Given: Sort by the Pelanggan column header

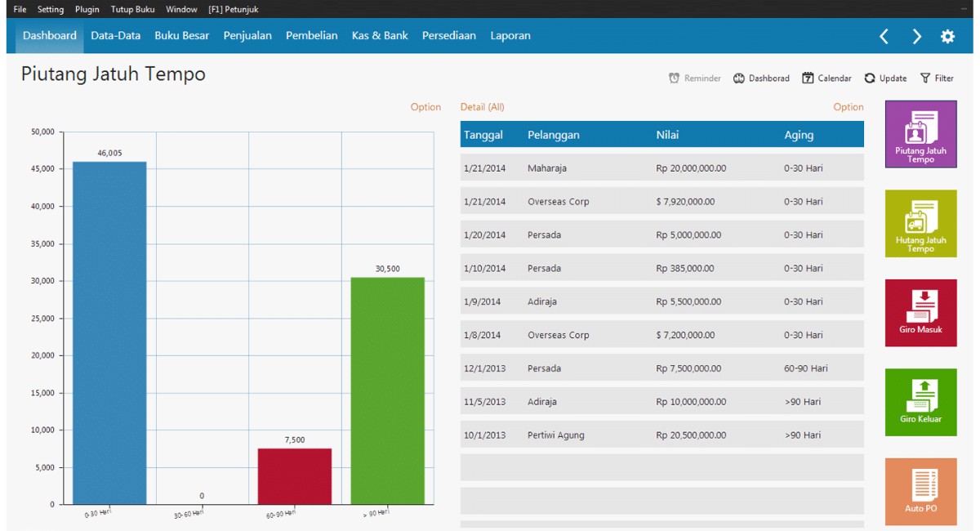Looking at the screenshot, I should click(x=554, y=135).
